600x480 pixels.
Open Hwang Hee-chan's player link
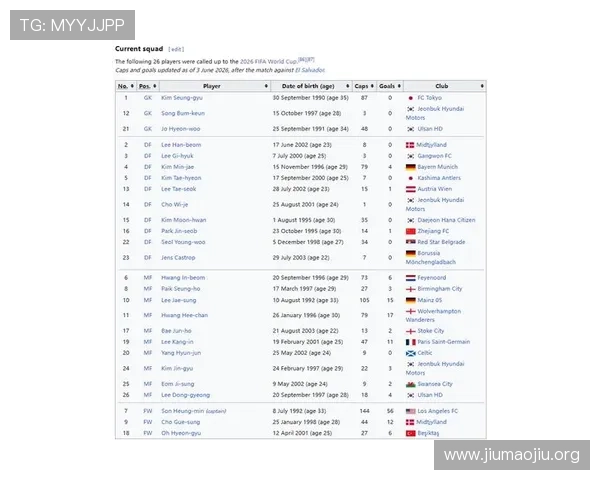click(x=184, y=315)
